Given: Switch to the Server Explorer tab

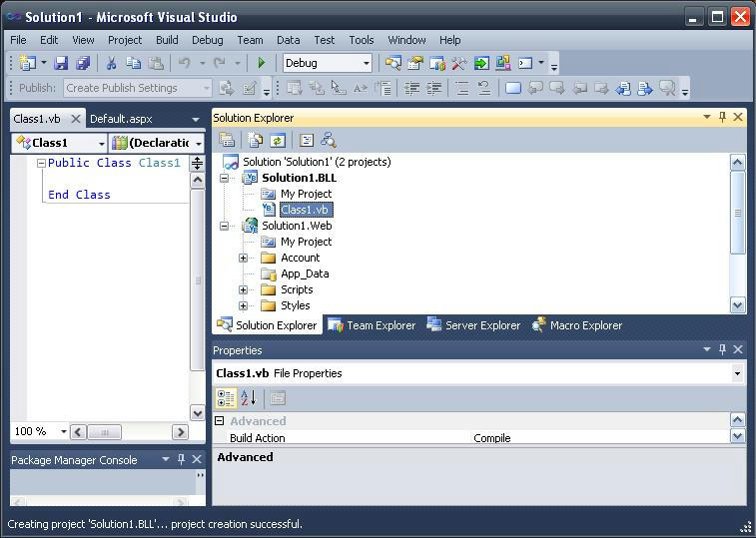Looking at the screenshot, I should click(473, 325).
